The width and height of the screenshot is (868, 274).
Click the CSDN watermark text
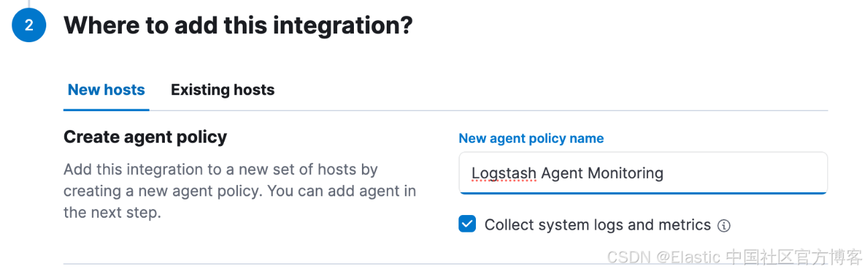[629, 257]
